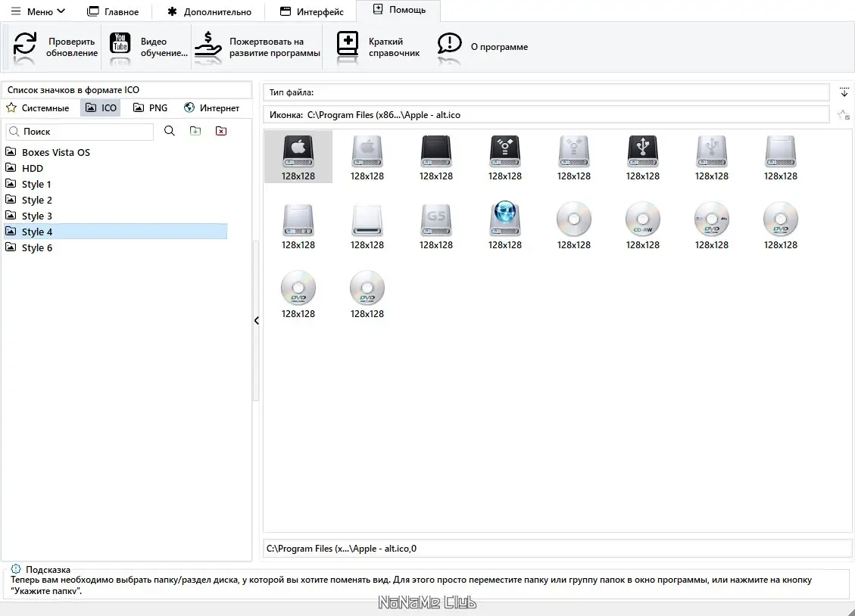This screenshot has height=616, width=855.
Task: Click the Подсказка hint icon
Action: tap(15, 568)
